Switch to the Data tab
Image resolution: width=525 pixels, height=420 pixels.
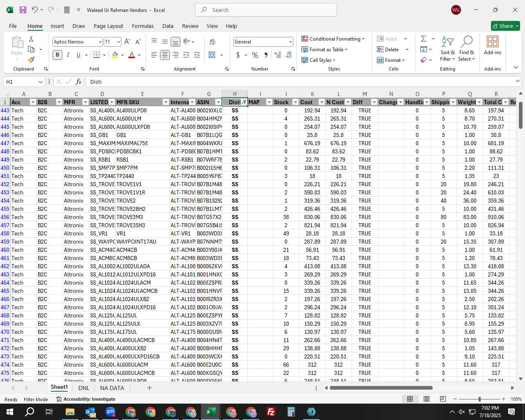click(168, 26)
